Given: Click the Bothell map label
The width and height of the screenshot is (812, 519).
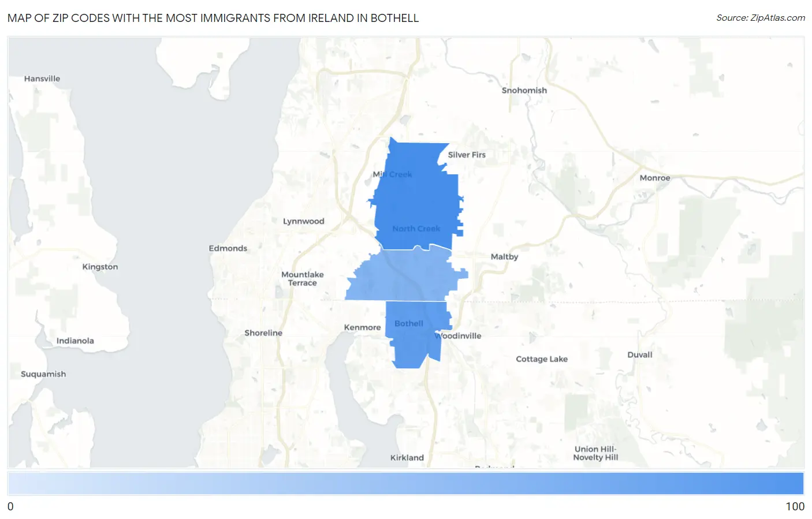Looking at the screenshot, I should click(409, 324).
